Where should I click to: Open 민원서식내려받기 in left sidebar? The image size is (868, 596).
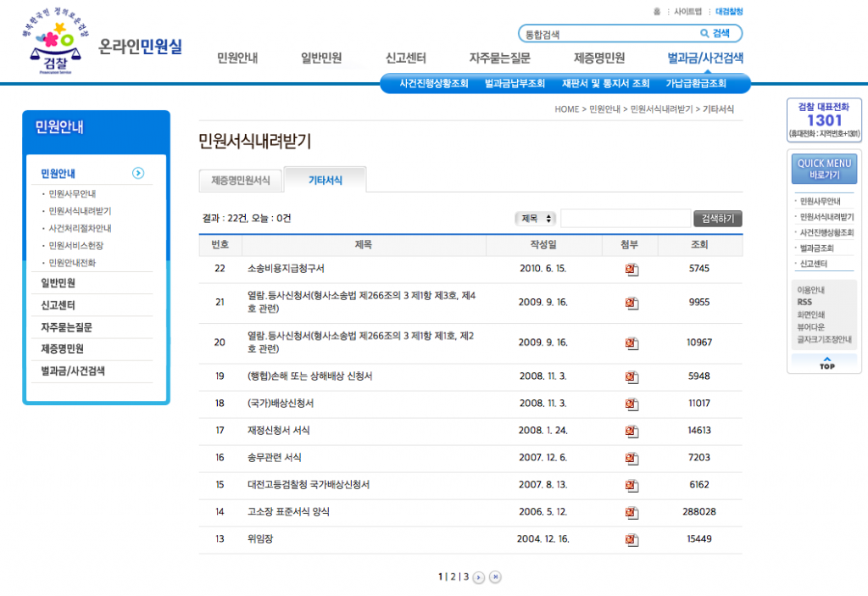(x=80, y=210)
